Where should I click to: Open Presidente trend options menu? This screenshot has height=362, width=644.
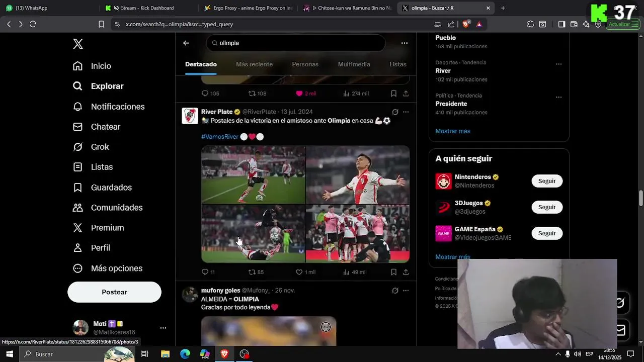coord(558,98)
